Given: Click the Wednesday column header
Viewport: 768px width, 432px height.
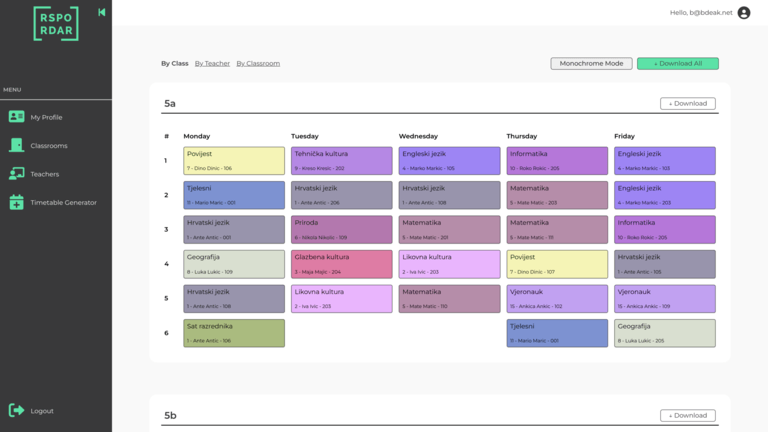Looking at the screenshot, I should (x=418, y=136).
